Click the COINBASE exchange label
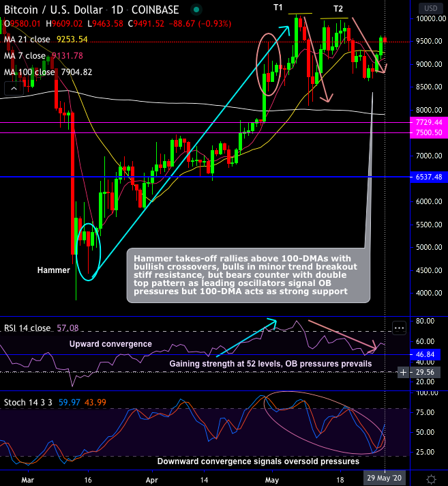The width and height of the screenshot is (448, 486). coord(155,10)
